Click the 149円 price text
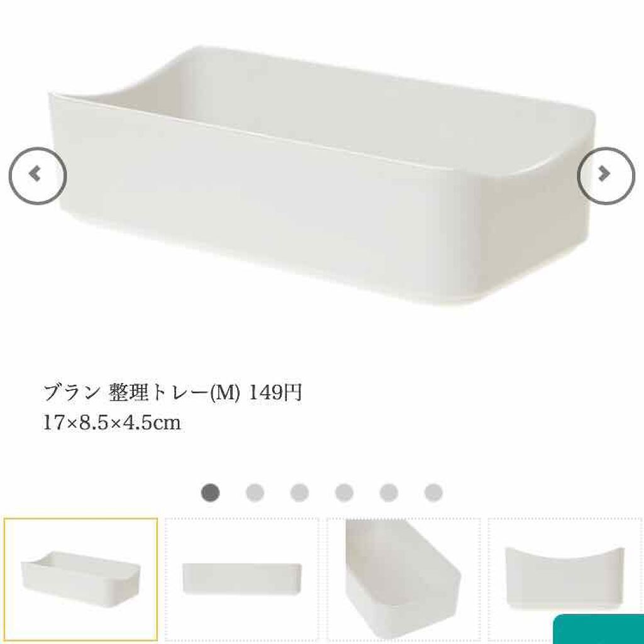644x644 pixels. pos(275,393)
